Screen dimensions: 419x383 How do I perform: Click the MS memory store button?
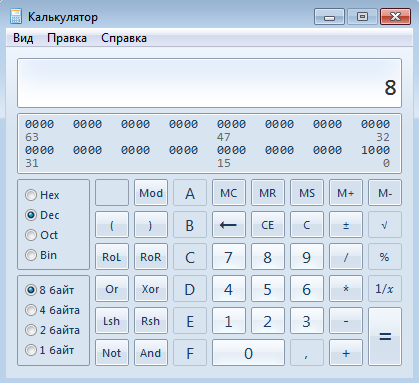307,193
